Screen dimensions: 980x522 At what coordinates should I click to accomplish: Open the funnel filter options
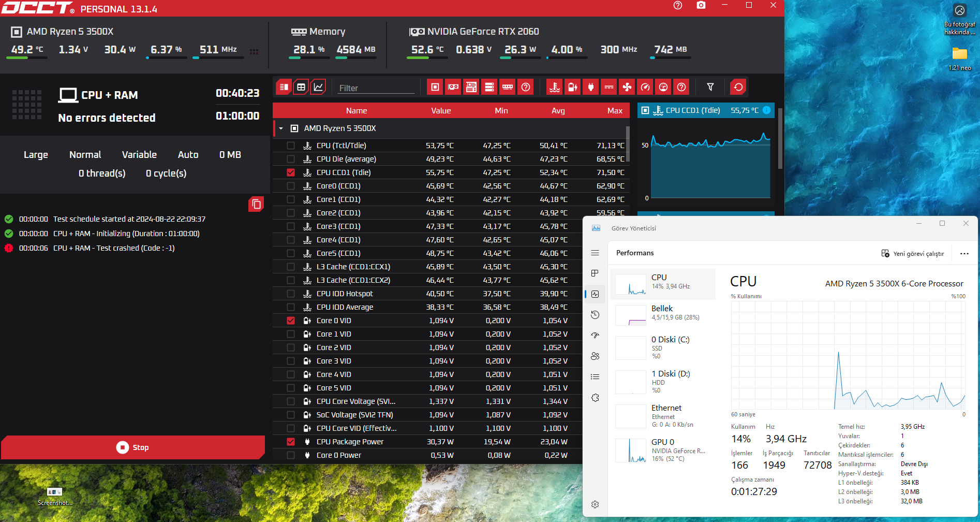point(710,87)
